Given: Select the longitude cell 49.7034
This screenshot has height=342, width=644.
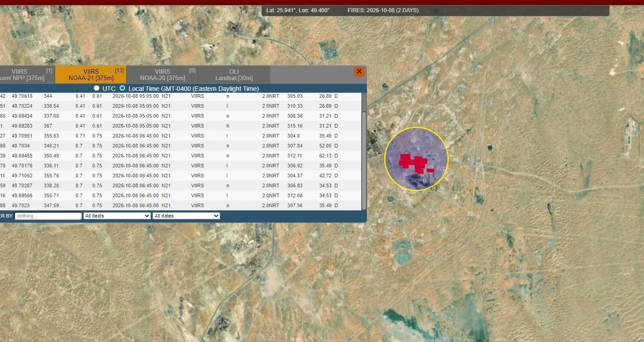Looking at the screenshot, I should click(x=21, y=146).
